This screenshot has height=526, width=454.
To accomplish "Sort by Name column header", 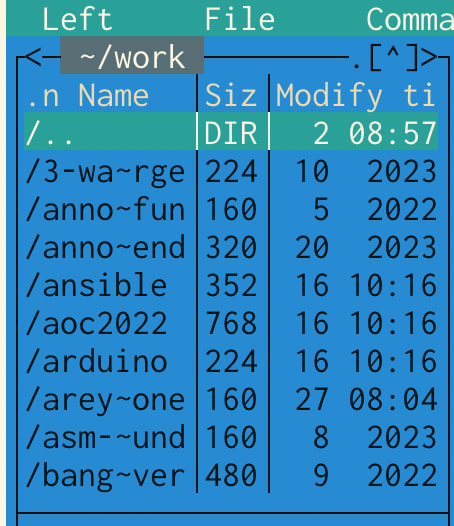I will (x=113, y=96).
